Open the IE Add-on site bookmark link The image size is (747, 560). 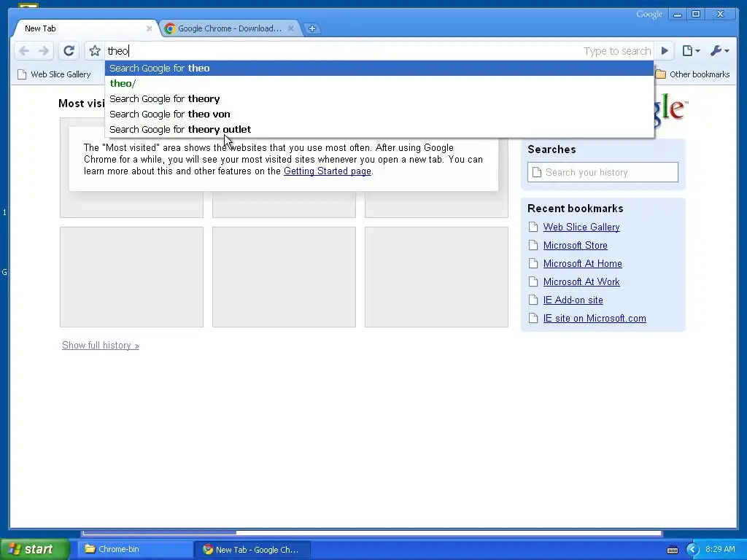[573, 300]
